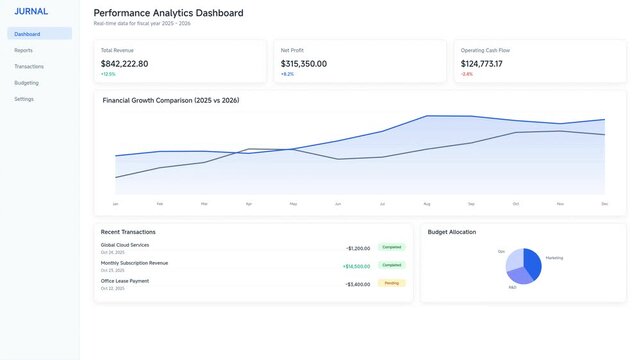Click the $315,350.00 profit value
This screenshot has width=641, height=360.
(x=304, y=64)
